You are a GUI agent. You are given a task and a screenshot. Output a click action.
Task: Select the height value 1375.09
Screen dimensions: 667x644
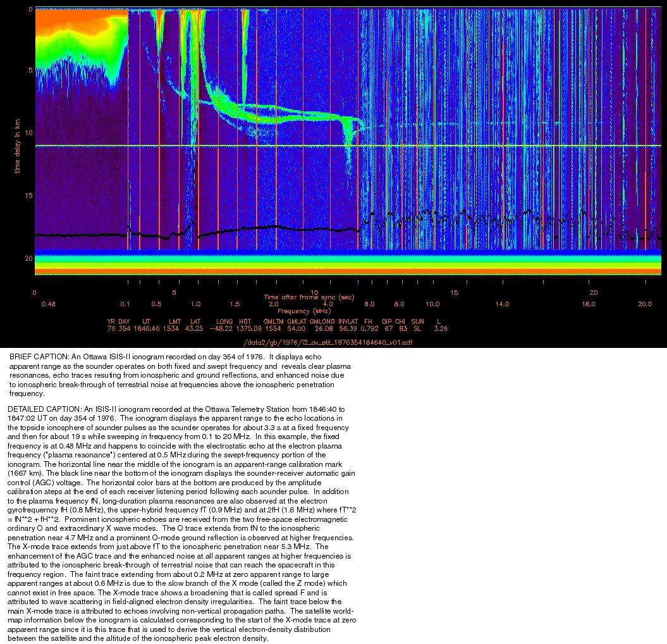pos(249,328)
